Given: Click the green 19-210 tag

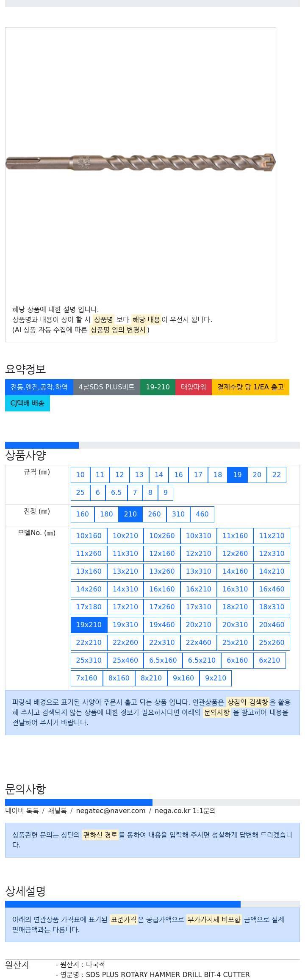Looking at the screenshot, I should tap(158, 387).
